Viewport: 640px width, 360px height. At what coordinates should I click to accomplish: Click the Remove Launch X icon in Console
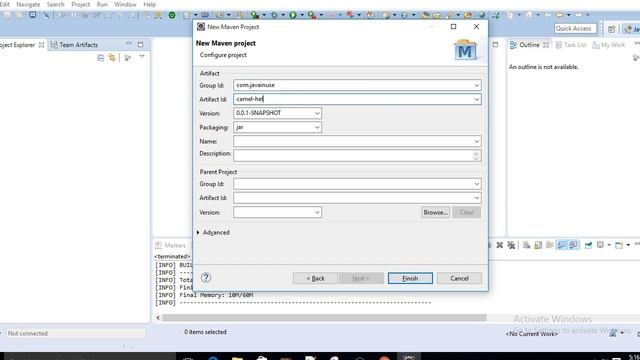(500, 245)
